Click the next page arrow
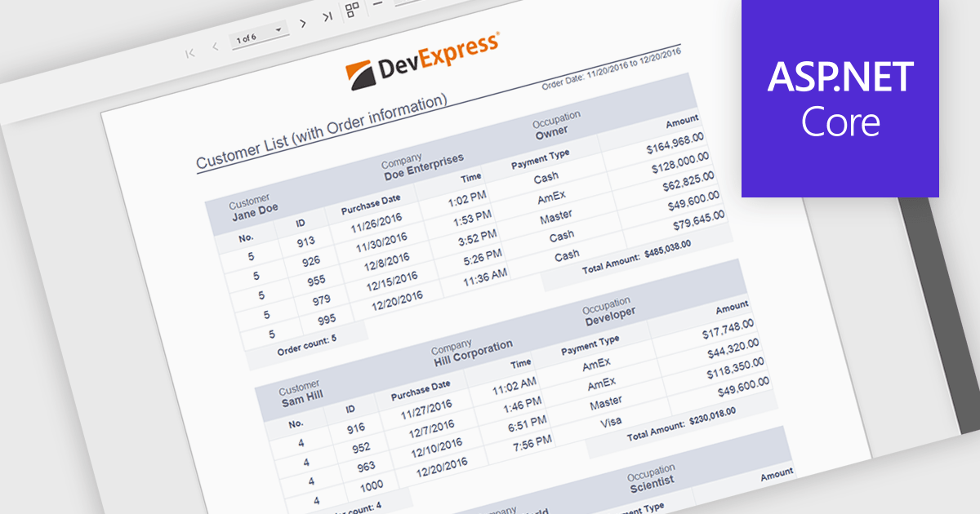Viewport: 980px width, 514px height. pyautogui.click(x=303, y=24)
